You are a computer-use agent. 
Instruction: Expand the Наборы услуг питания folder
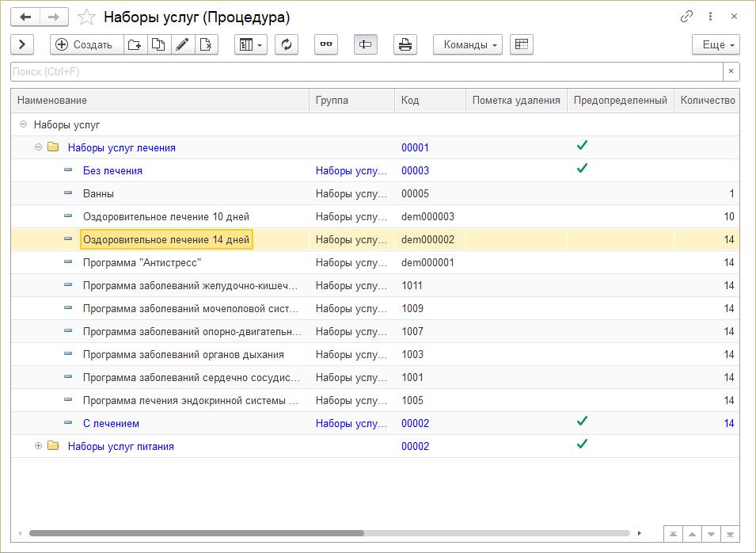click(x=38, y=446)
